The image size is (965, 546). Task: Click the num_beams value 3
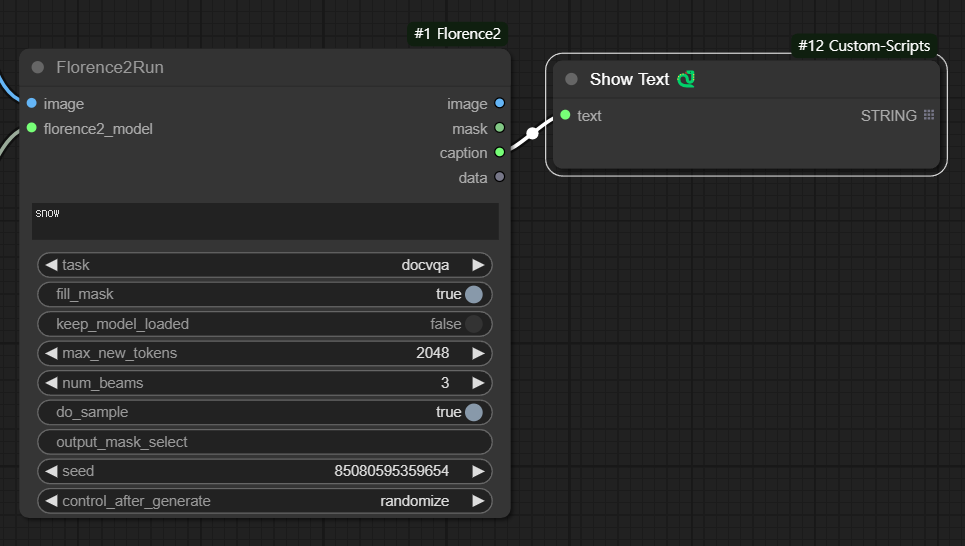pos(445,383)
